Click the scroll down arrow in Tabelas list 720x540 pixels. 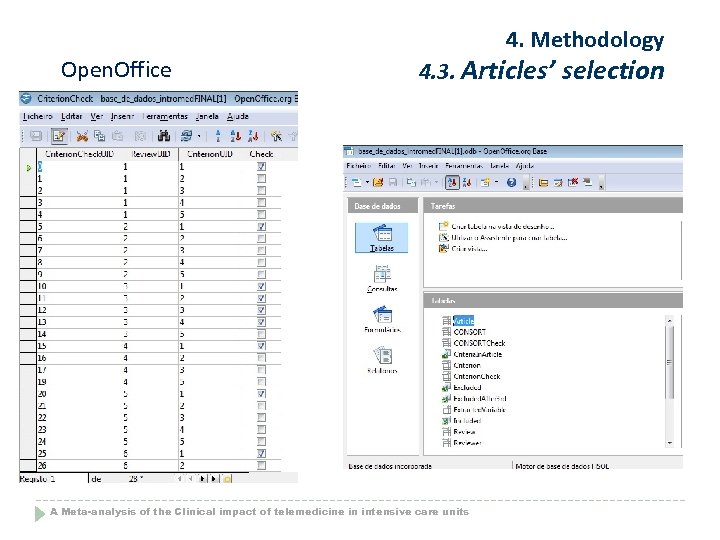(669, 443)
